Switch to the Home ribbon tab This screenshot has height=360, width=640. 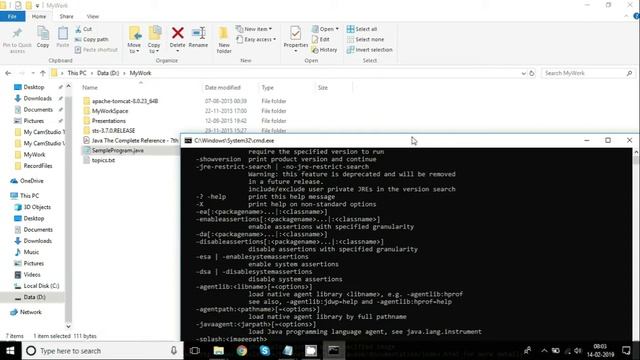click(x=39, y=16)
